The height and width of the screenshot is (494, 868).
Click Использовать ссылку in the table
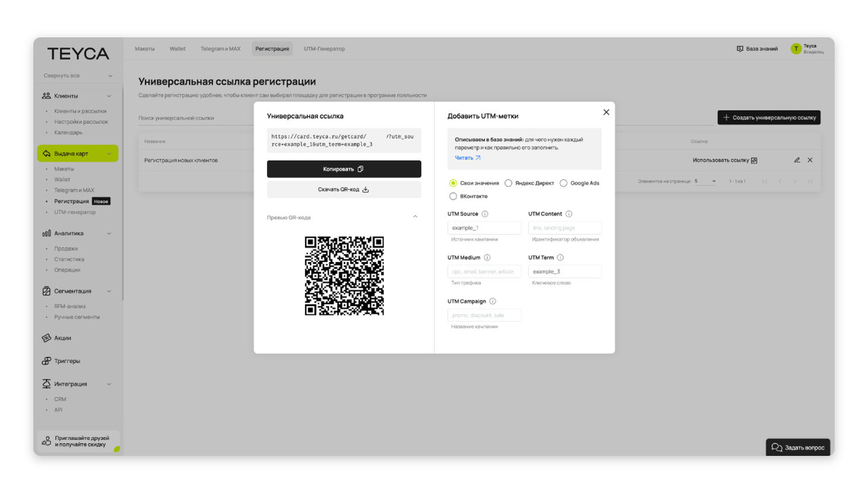tap(721, 161)
